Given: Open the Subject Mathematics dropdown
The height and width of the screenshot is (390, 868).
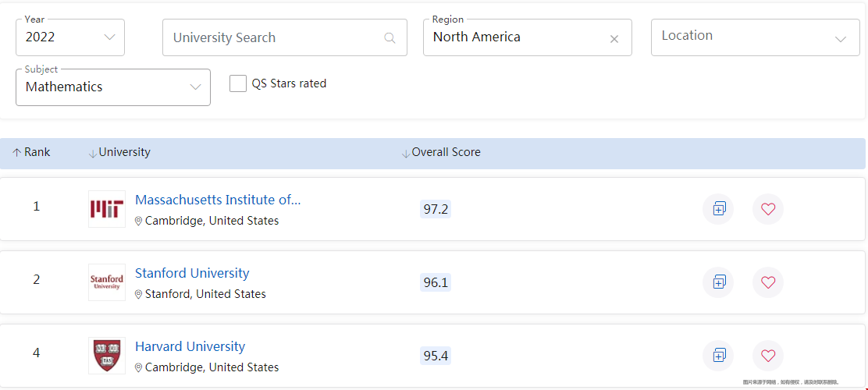Looking at the screenshot, I should click(x=113, y=87).
